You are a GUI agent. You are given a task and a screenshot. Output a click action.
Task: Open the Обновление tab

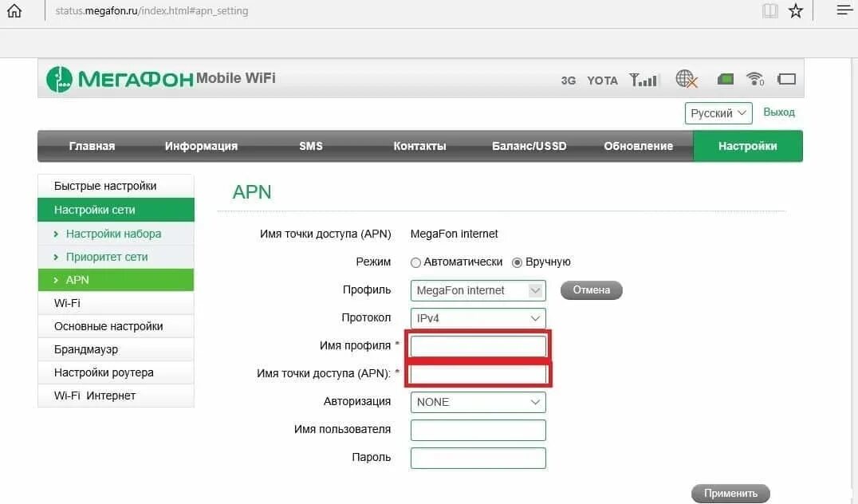tap(639, 146)
